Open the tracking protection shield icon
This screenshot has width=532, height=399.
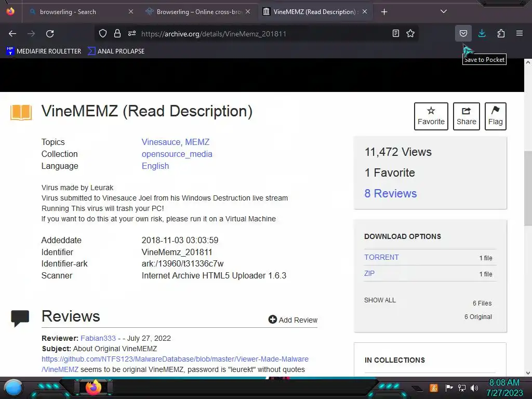click(x=103, y=33)
